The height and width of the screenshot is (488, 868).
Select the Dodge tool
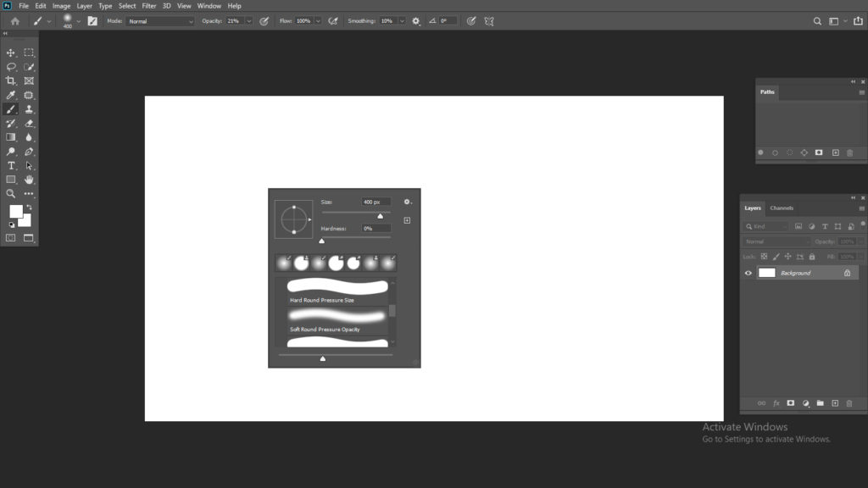point(10,152)
